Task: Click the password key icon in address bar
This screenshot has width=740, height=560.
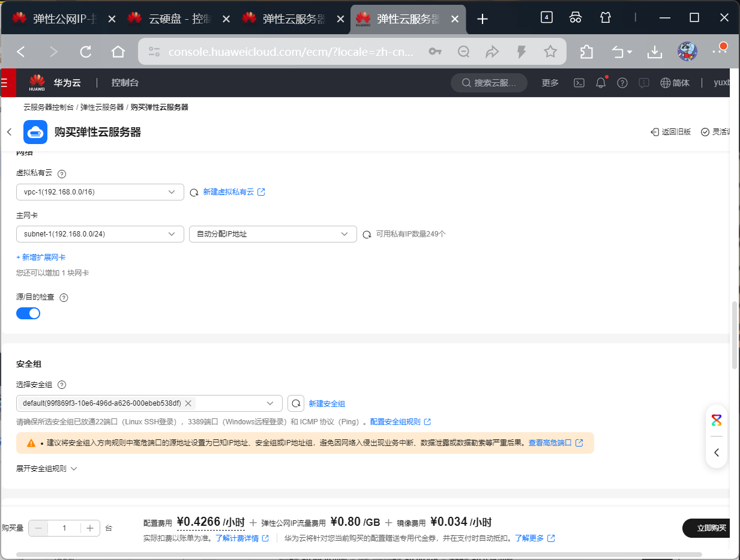Action: [x=435, y=52]
